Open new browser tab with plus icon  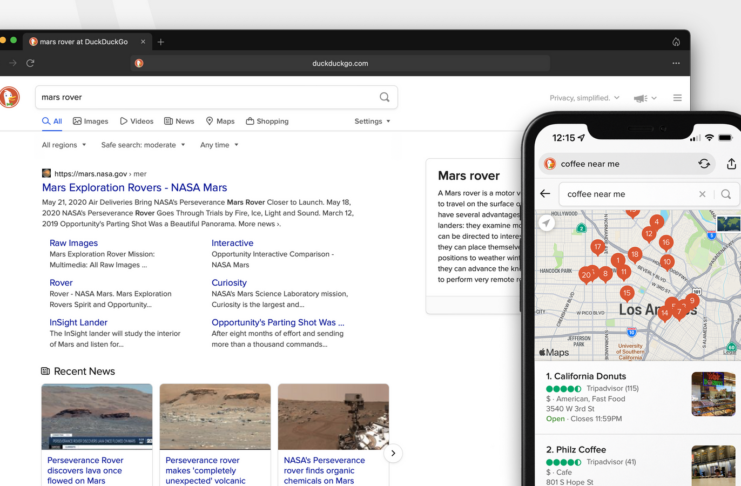(x=161, y=42)
